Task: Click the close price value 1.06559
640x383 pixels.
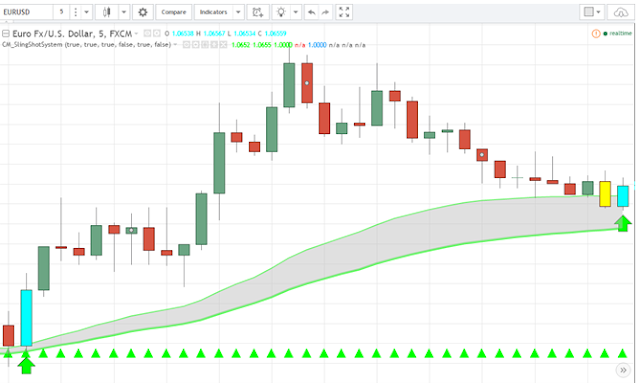Action: [x=276, y=33]
